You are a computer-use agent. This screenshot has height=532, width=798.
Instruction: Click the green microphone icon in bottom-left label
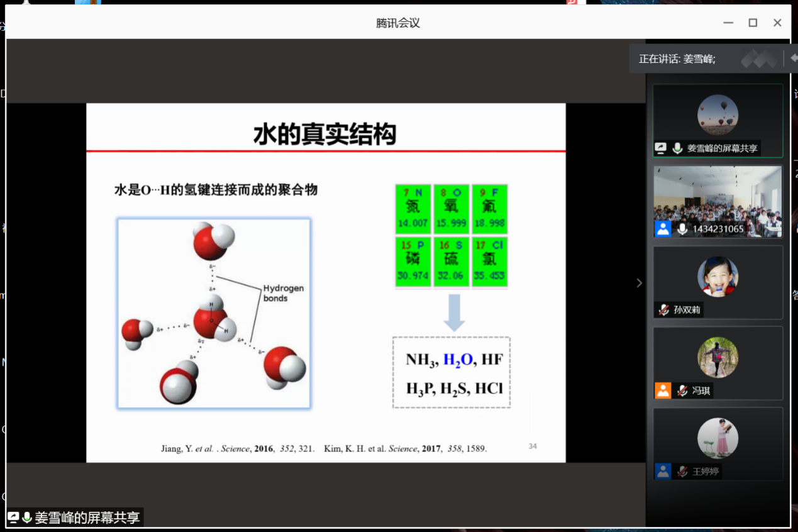coord(27,518)
